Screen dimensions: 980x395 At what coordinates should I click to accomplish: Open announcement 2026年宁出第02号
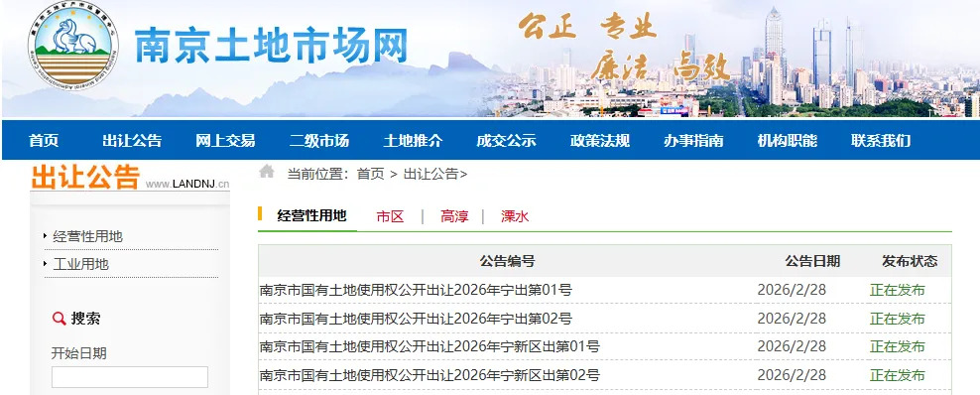(416, 319)
